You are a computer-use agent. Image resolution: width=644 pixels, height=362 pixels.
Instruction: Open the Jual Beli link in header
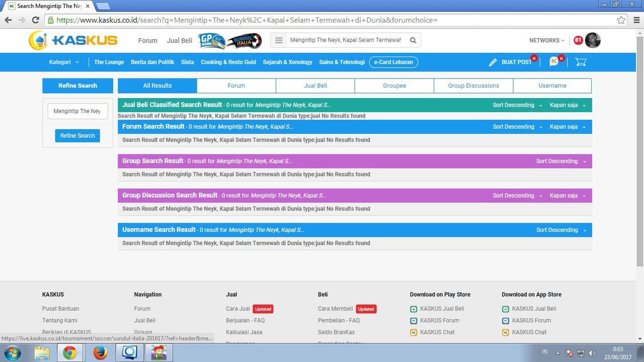[180, 41]
